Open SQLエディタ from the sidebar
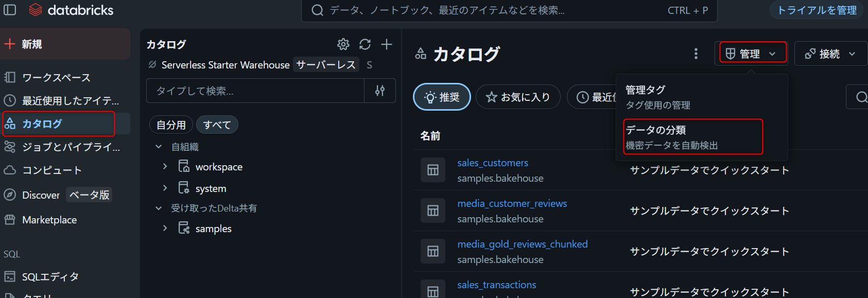868x298 pixels. tap(50, 276)
